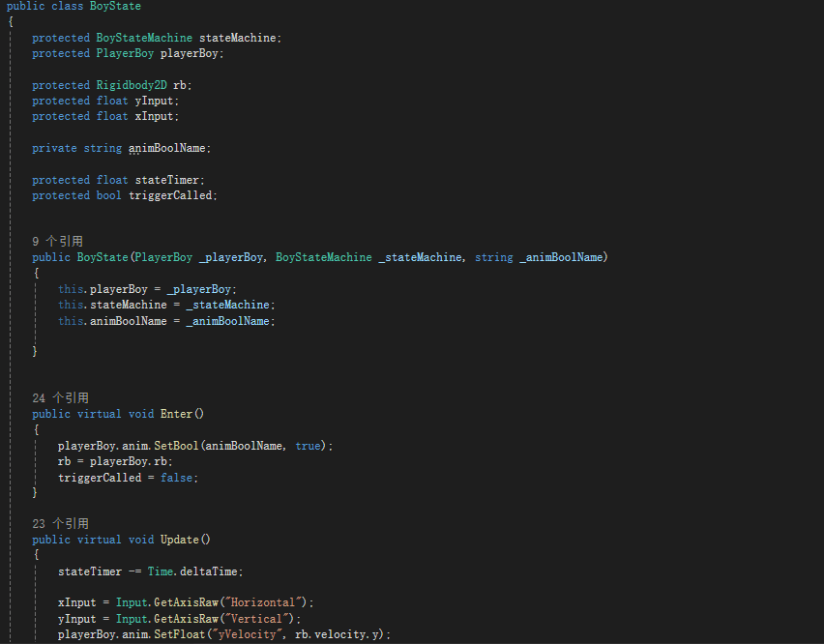
Task: Click _animBoolName parameter in constructor signature
Action: coord(561,257)
